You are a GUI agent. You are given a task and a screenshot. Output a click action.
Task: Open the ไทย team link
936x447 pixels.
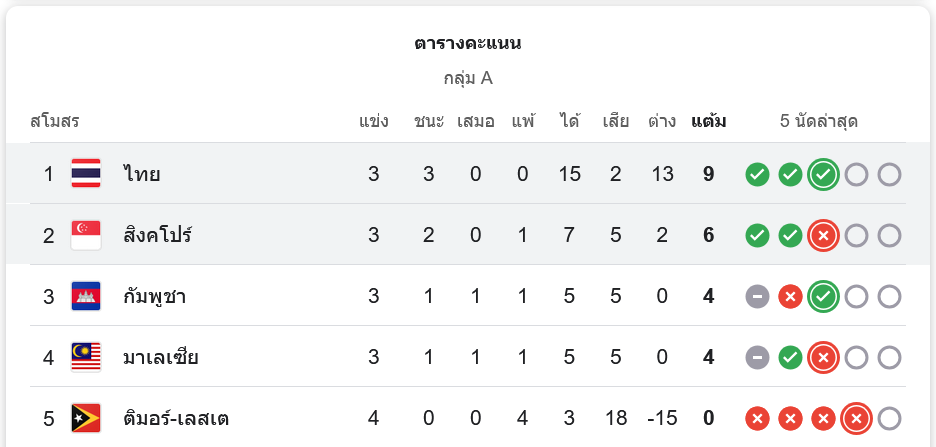click(142, 174)
